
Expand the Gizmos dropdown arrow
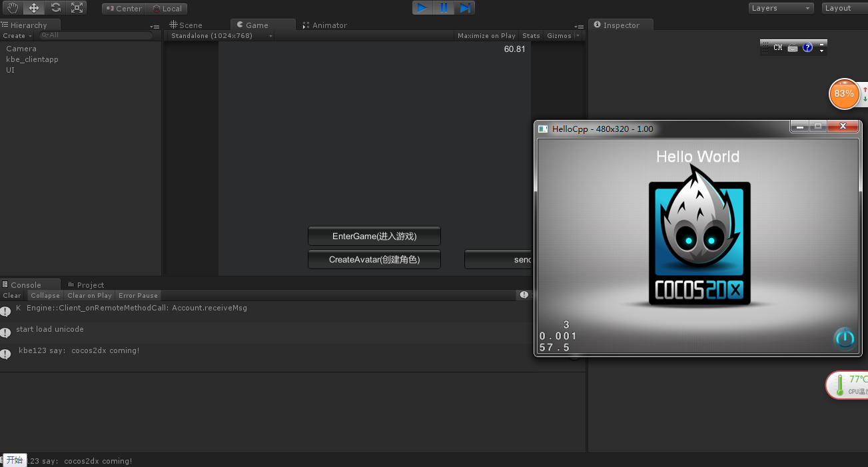click(578, 35)
